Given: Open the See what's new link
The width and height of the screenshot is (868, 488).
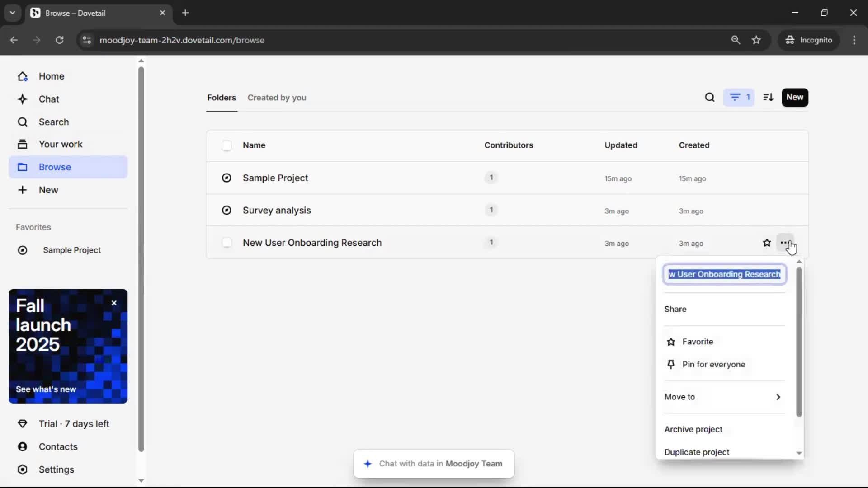Looking at the screenshot, I should (46, 389).
